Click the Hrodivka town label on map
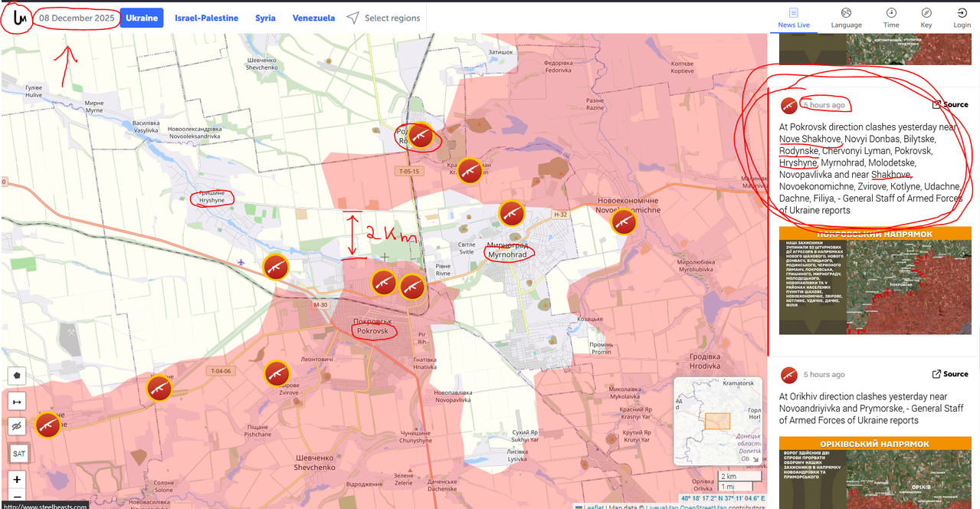 click(x=705, y=361)
